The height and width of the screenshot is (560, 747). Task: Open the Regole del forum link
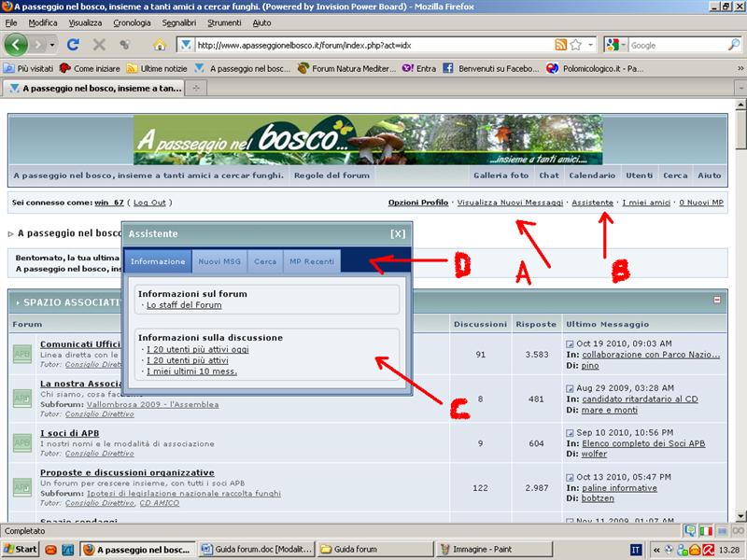pyautogui.click(x=331, y=175)
